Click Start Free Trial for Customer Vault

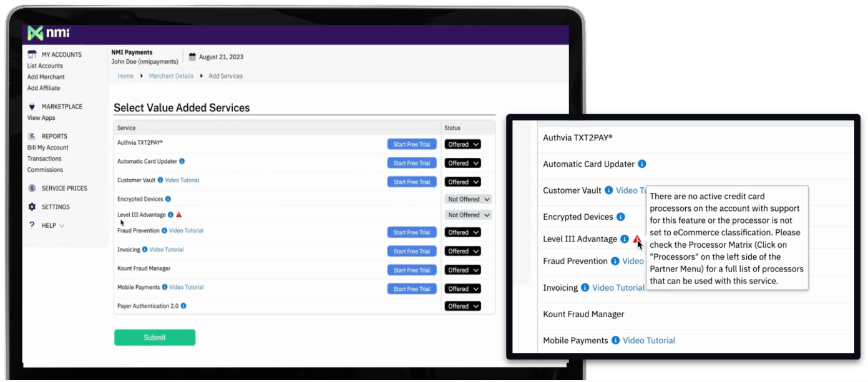412,182
